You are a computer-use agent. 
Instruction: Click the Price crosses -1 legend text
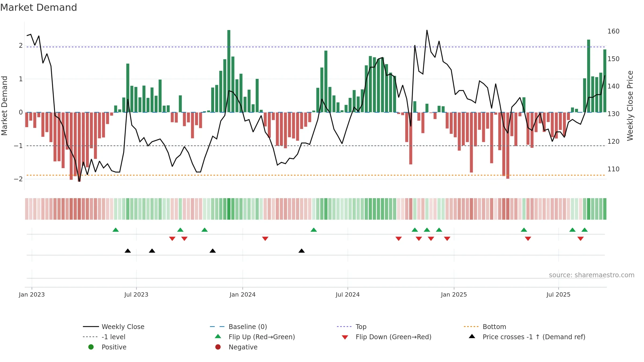[534, 337]
